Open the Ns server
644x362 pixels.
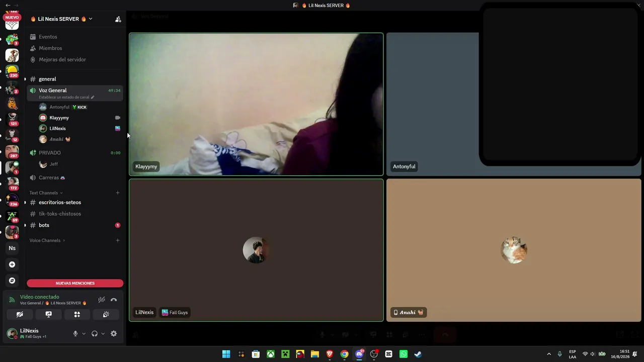click(12, 248)
